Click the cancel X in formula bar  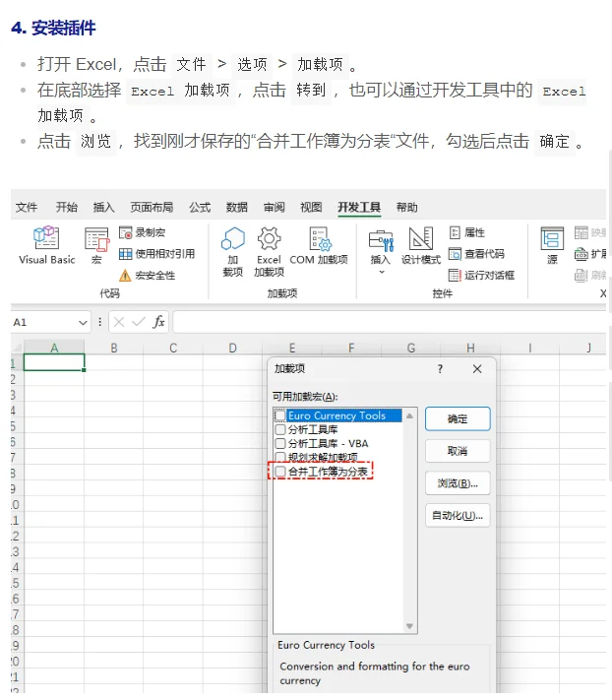(119, 322)
